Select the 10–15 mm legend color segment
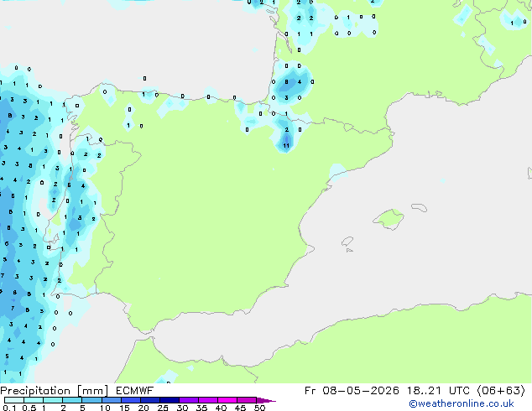This screenshot has width=532, height=411. click(x=111, y=400)
